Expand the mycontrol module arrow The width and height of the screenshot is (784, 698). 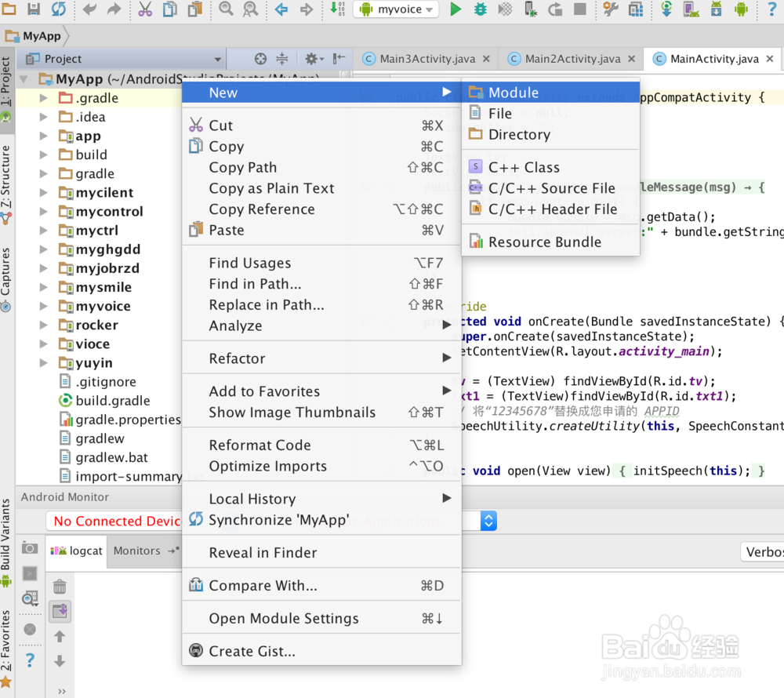tap(44, 212)
